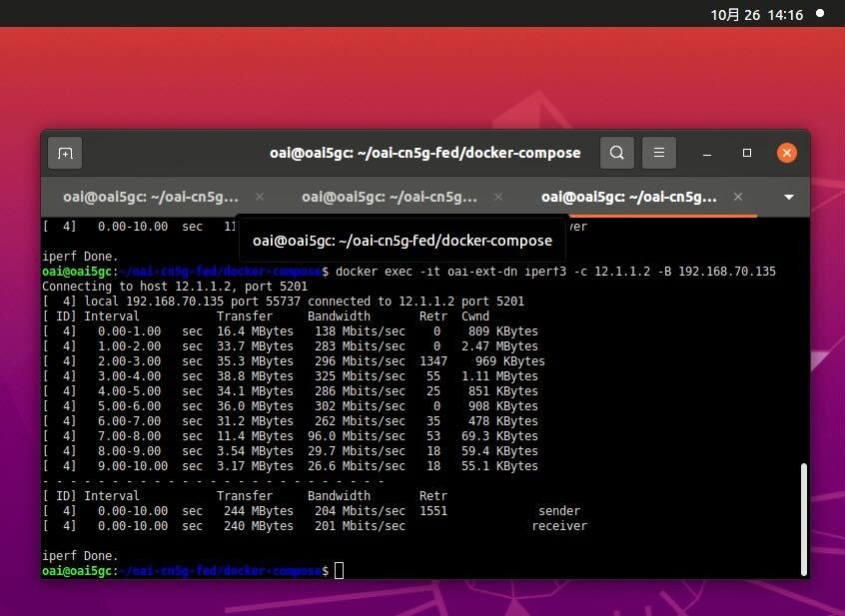This screenshot has width=845, height=616.
Task: Click the '55.1 KBytes' Cwnd value
Action: point(499,466)
